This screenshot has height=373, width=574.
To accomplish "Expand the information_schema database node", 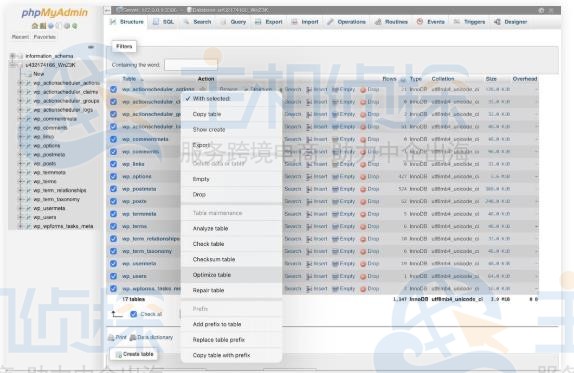I will tap(12, 56).
